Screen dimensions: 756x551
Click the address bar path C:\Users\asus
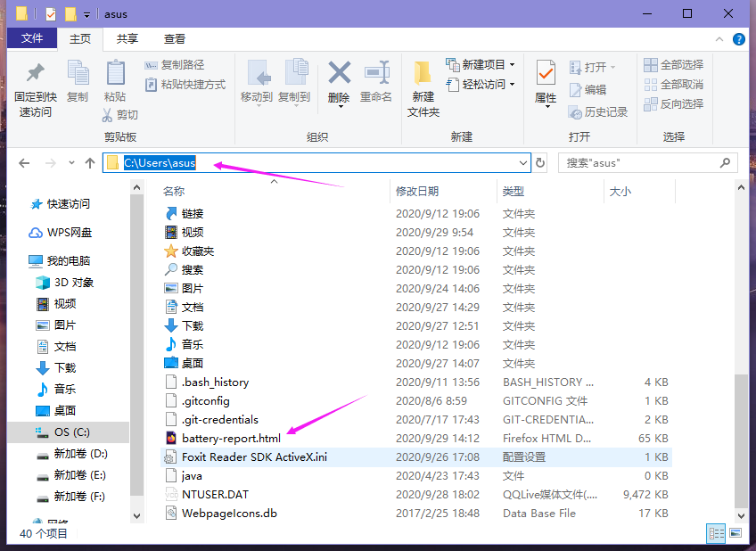click(x=160, y=163)
